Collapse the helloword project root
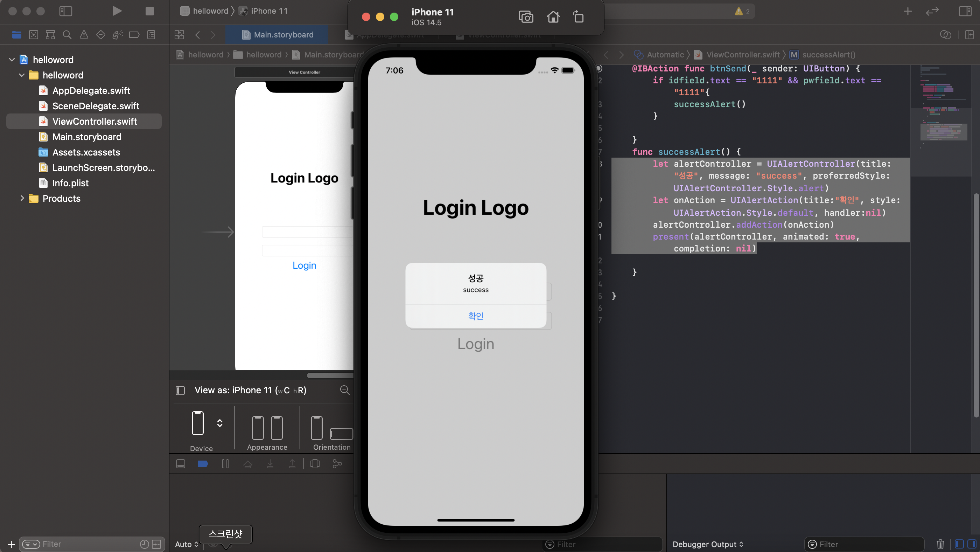The height and width of the screenshot is (552, 980). (x=12, y=60)
